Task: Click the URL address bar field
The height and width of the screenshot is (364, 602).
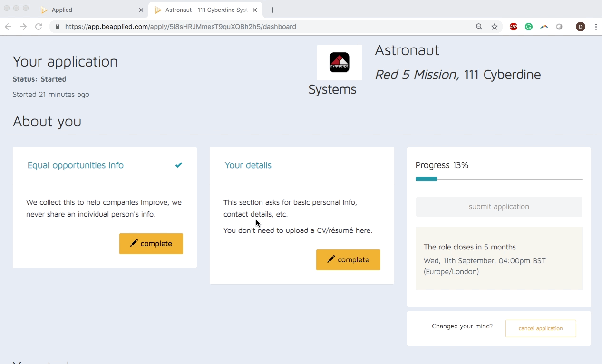Action: coord(266,27)
